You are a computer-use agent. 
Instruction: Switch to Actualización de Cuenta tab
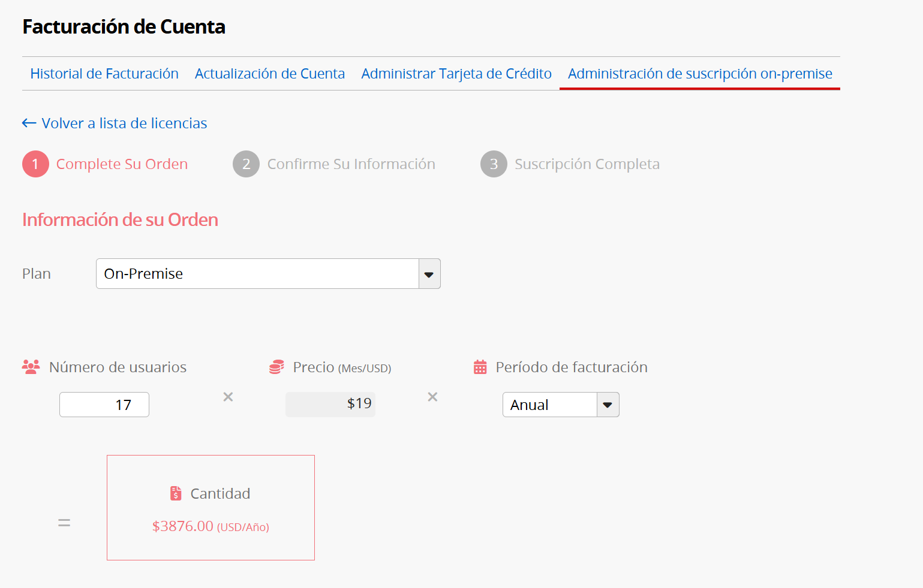(270, 74)
